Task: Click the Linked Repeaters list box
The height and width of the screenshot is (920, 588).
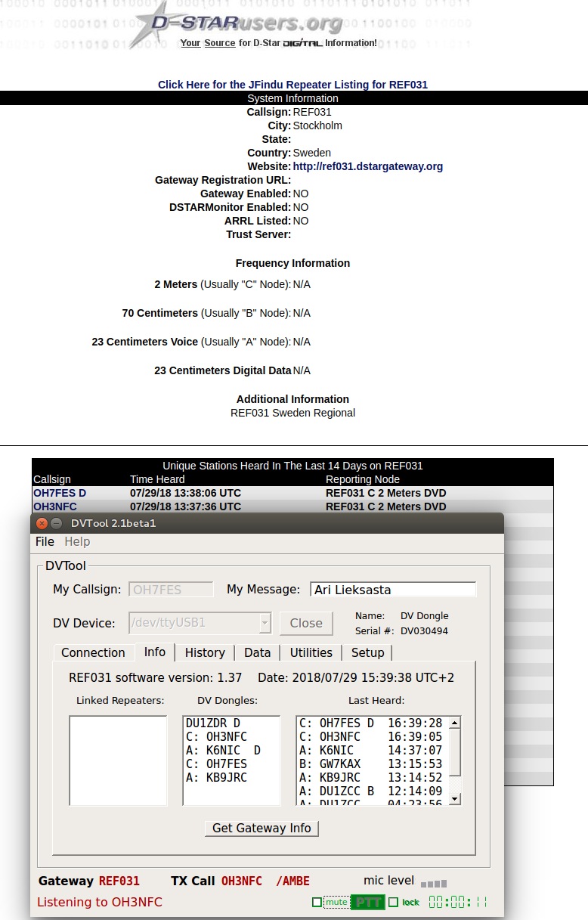Action: click(x=118, y=760)
